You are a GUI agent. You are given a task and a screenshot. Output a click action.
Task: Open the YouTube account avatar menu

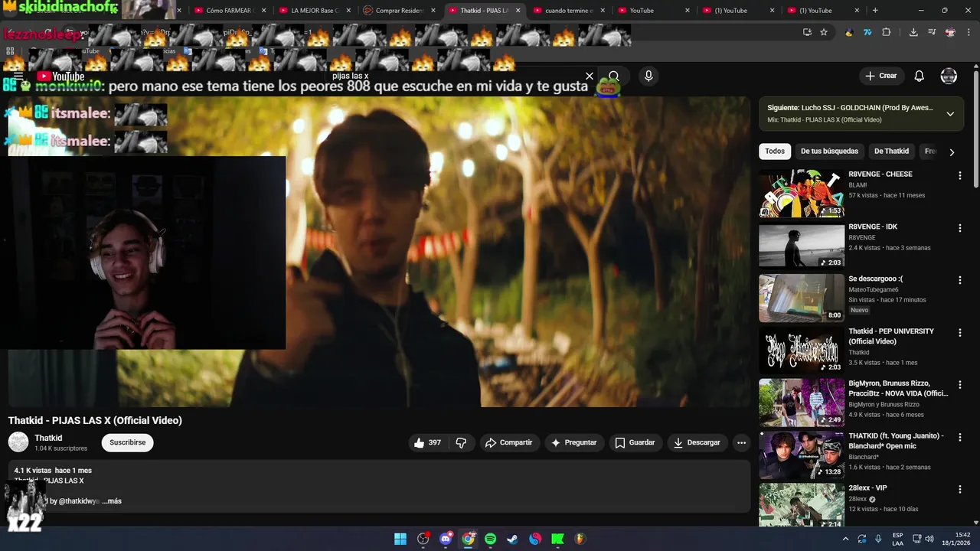click(x=949, y=76)
